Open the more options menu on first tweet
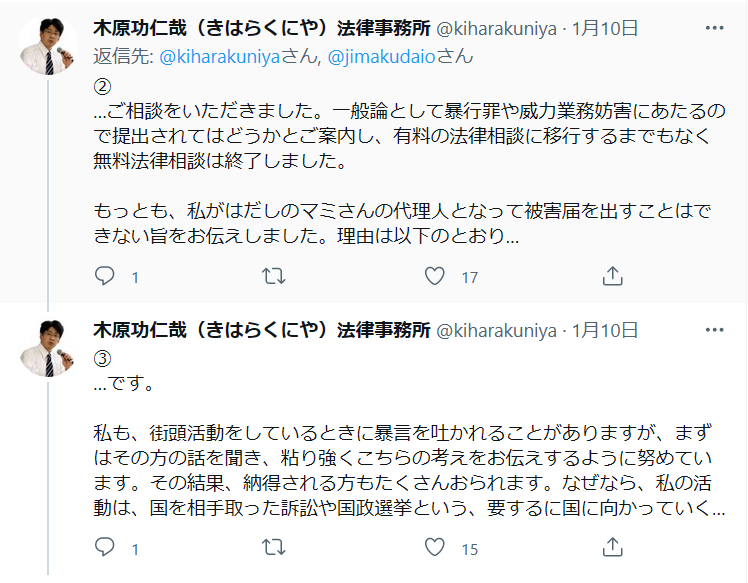This screenshot has height=583, width=748. (713, 27)
